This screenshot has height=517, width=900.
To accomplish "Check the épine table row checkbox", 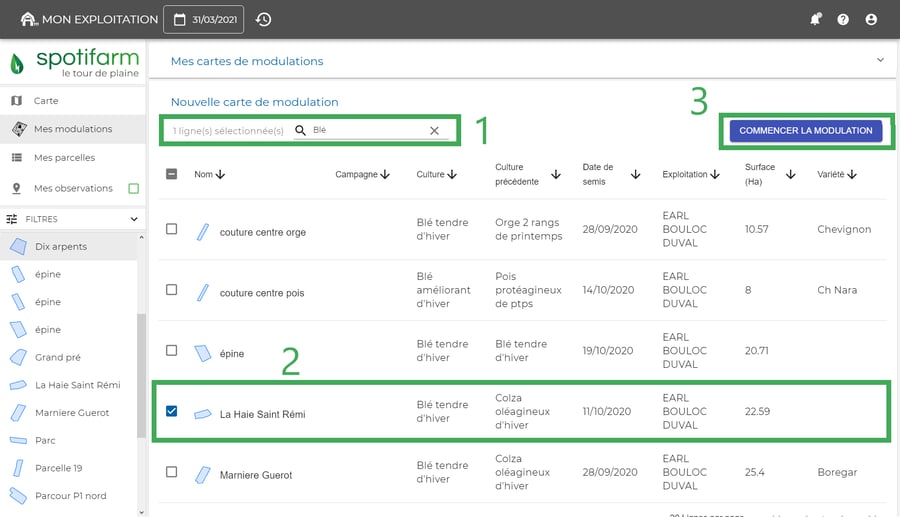I will click(x=171, y=351).
